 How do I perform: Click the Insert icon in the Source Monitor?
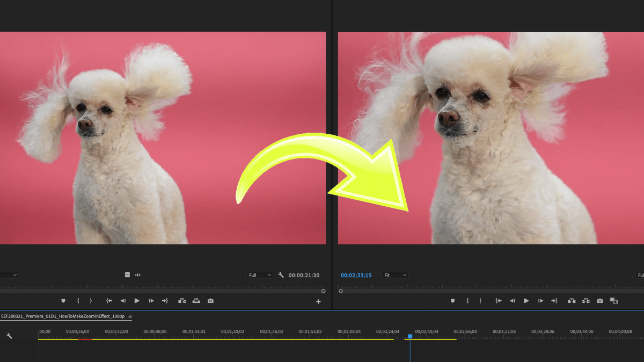point(182,301)
